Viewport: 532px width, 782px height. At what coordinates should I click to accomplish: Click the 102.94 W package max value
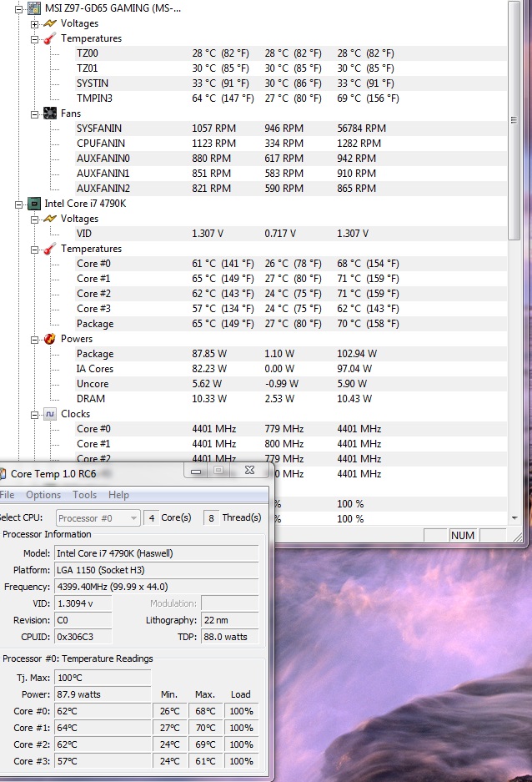(357, 354)
